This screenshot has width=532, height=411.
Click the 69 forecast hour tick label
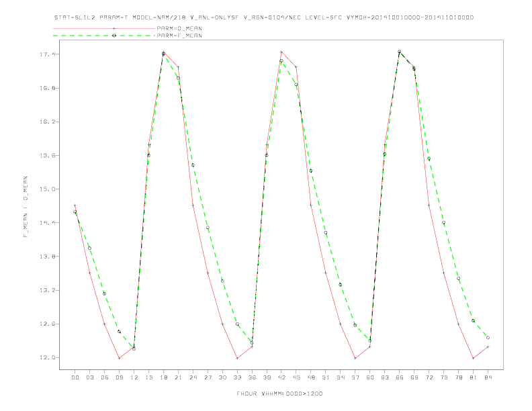coord(414,377)
